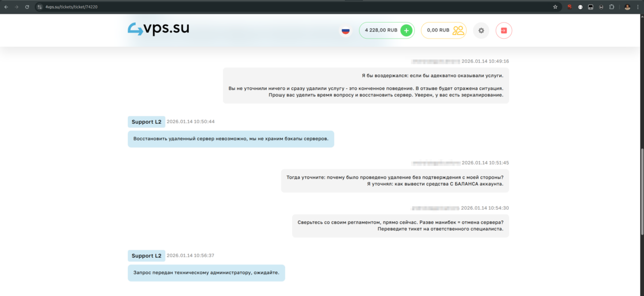
Task: Click the page vertical scrollbar thumb
Action: click(641, 190)
